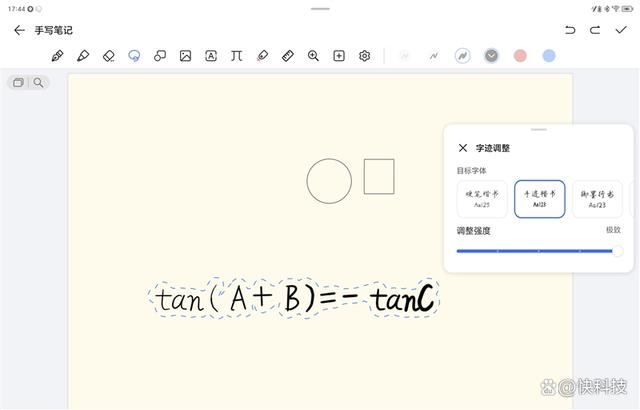Add a text box
The width and height of the screenshot is (640, 410).
pyautogui.click(x=211, y=56)
